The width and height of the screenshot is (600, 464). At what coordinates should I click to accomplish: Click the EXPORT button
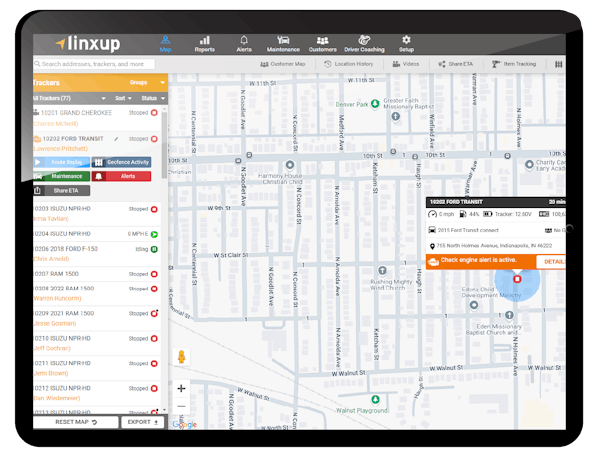coord(143,422)
